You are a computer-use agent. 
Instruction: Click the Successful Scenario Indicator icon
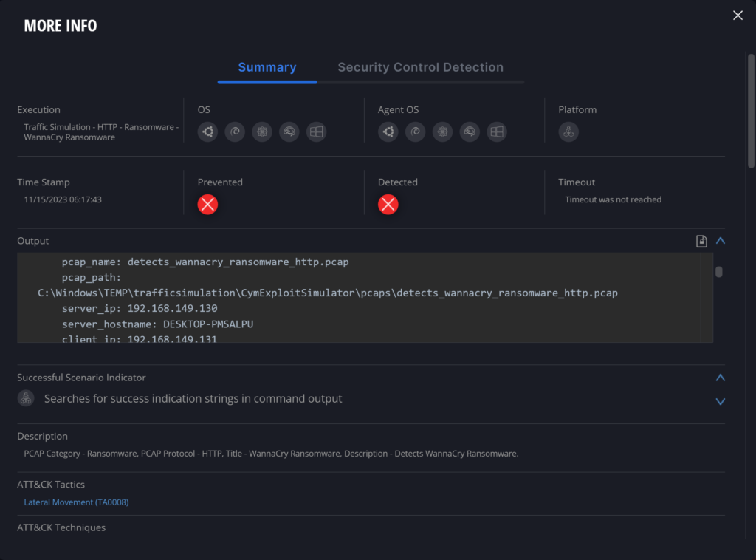click(26, 397)
